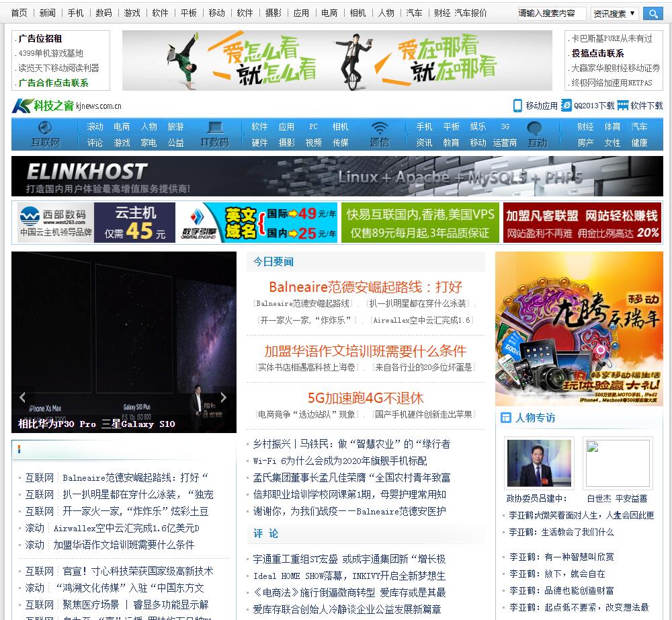Click the 人物专访 section header icon

(x=506, y=418)
